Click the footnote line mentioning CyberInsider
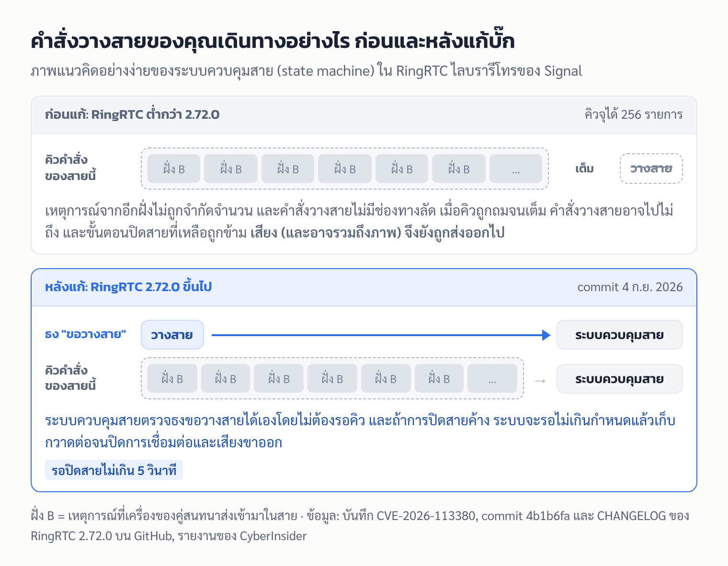The image size is (728, 566). coord(169,536)
